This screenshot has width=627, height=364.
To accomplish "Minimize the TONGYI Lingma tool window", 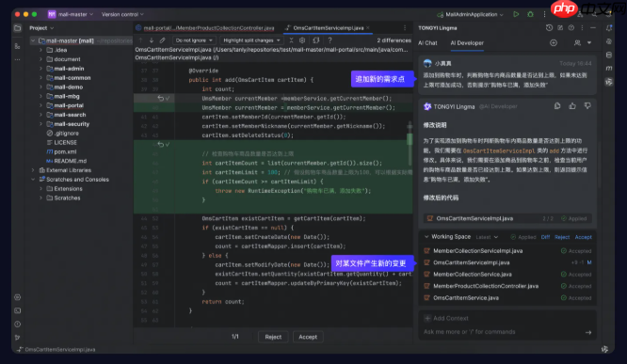I will (592, 28).
